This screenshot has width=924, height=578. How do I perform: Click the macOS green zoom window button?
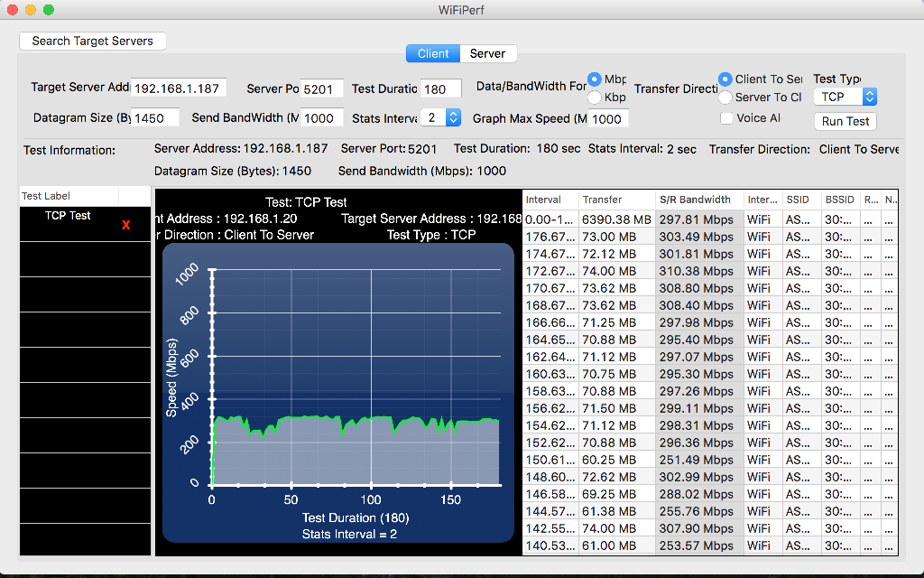[x=49, y=9]
